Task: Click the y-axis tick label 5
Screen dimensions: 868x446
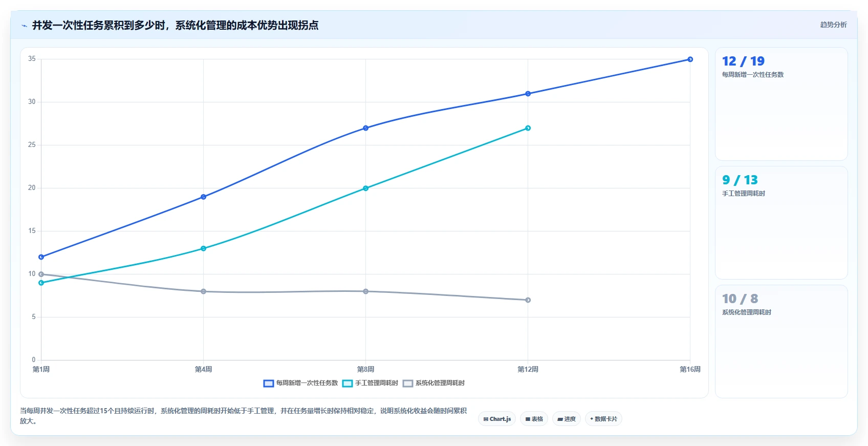Action: 34,317
